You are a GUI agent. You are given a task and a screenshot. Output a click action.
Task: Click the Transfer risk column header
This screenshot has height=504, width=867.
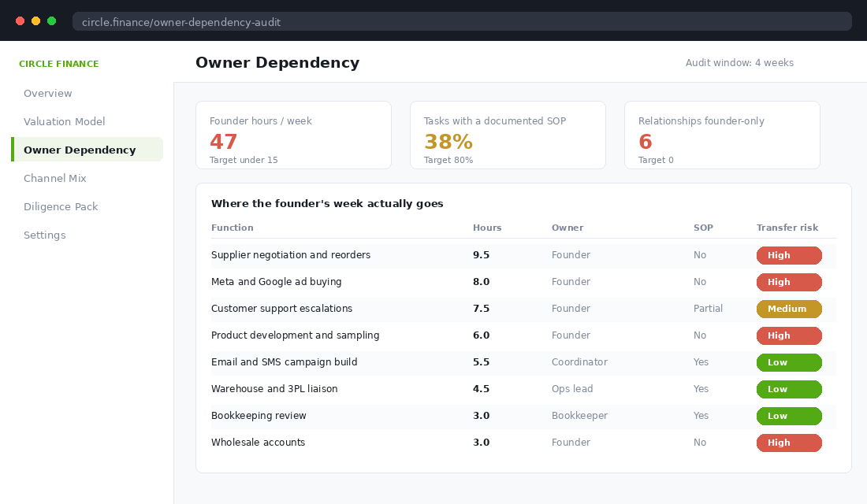pyautogui.click(x=787, y=228)
